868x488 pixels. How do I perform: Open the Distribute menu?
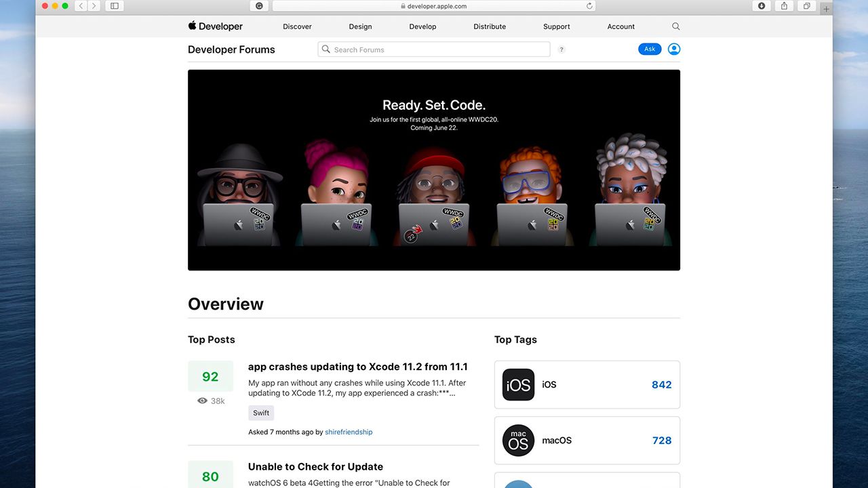(x=490, y=26)
